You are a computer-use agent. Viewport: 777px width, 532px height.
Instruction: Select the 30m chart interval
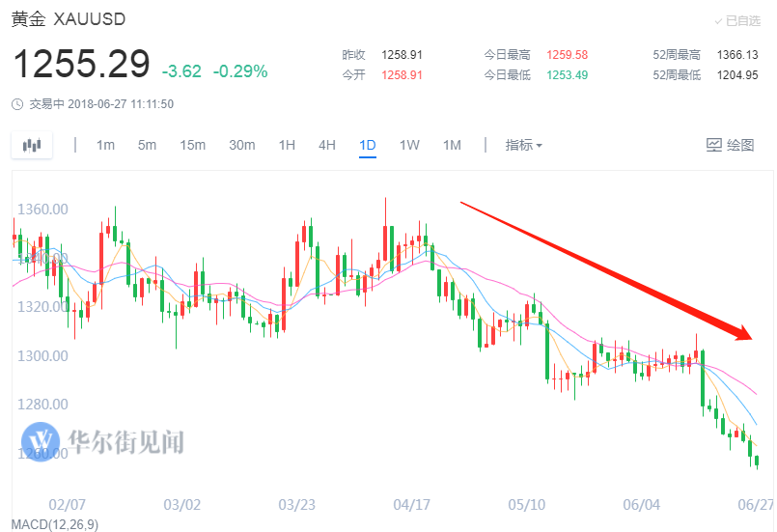(x=241, y=145)
